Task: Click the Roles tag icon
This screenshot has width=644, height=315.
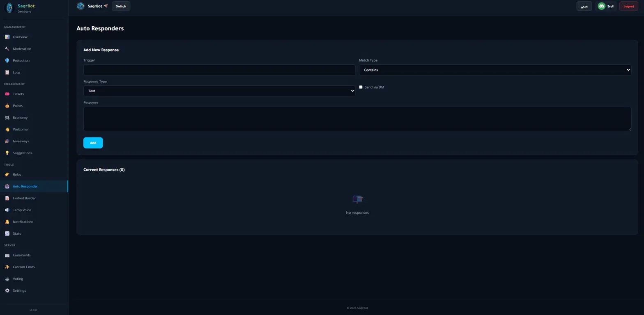Action: click(x=7, y=175)
